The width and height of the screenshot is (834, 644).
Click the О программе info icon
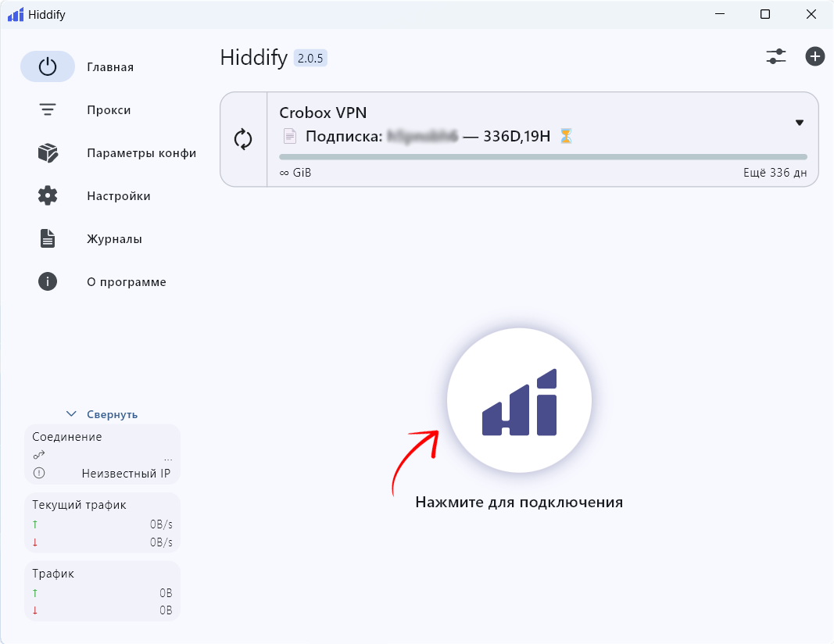point(47,281)
